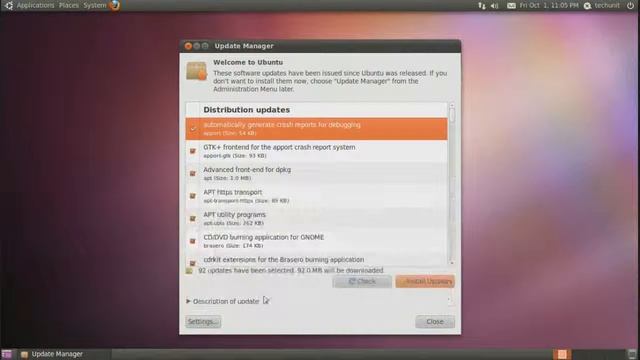The width and height of the screenshot is (640, 360).
Task: Click the Update Manager package icon in header
Action: tap(196, 71)
